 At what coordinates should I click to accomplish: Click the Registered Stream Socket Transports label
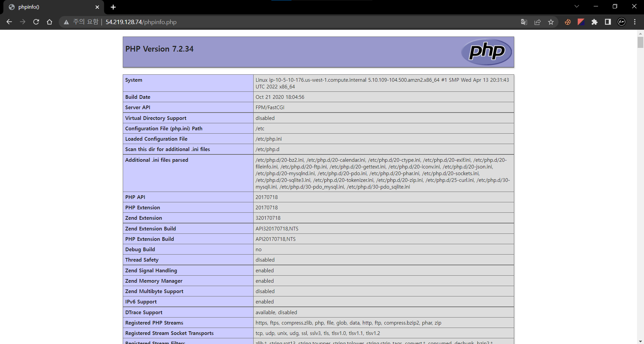coord(169,333)
